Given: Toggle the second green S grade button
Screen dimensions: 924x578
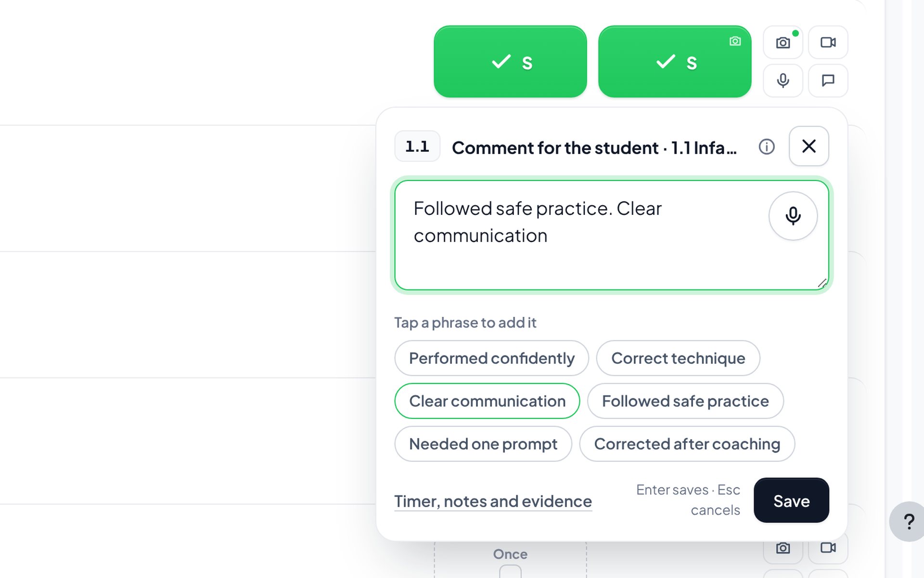Looking at the screenshot, I should coord(675,62).
